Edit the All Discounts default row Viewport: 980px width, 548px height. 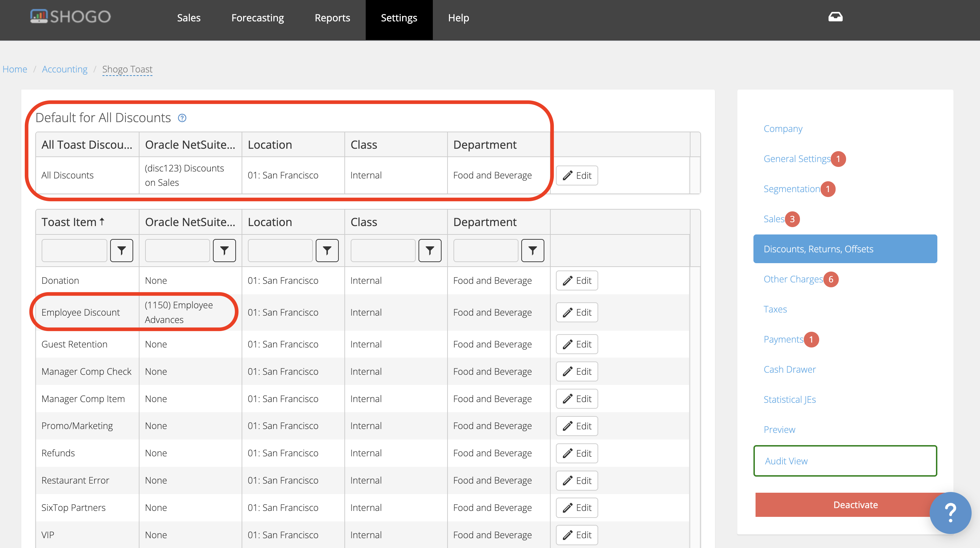pos(577,175)
